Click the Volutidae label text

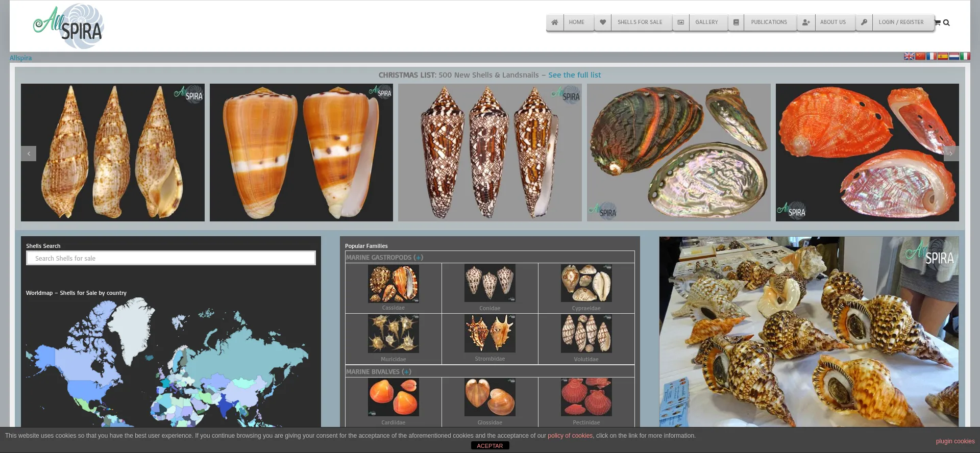point(586,359)
